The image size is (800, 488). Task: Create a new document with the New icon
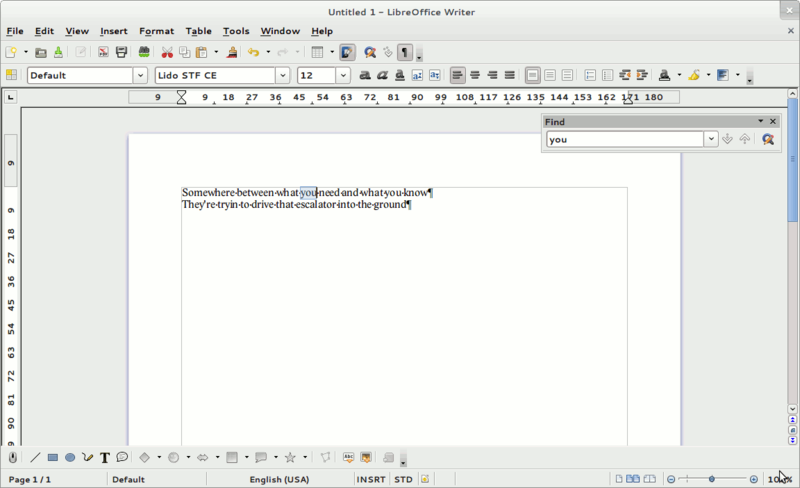coord(11,52)
